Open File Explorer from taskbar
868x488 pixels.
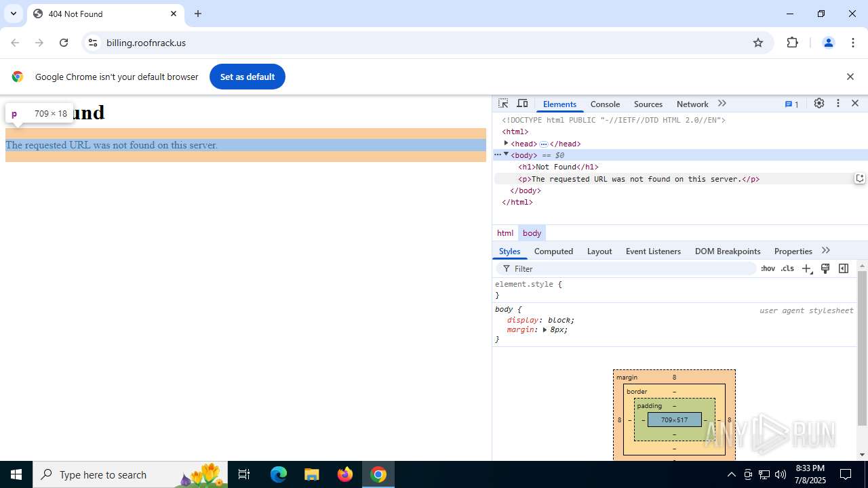pyautogui.click(x=312, y=474)
